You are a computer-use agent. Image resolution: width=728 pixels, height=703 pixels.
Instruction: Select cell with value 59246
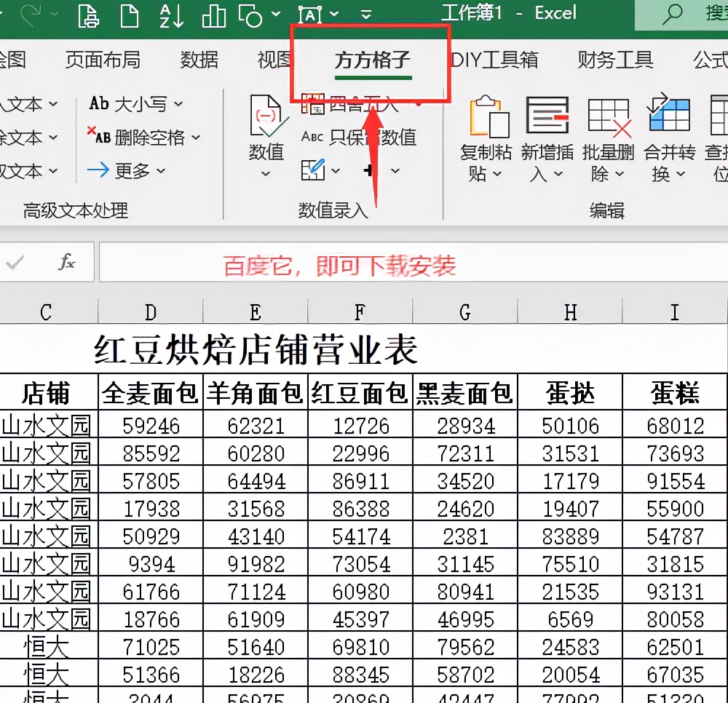pos(151,425)
